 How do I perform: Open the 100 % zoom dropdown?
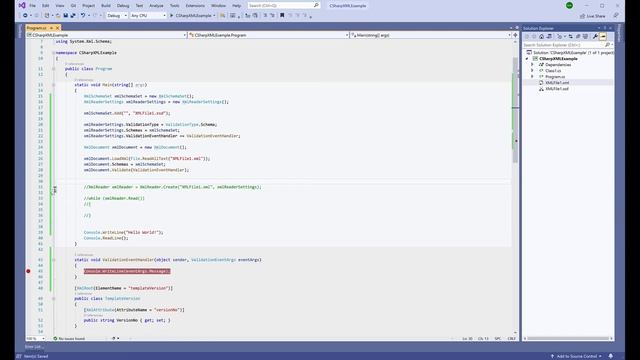[x=36, y=338]
